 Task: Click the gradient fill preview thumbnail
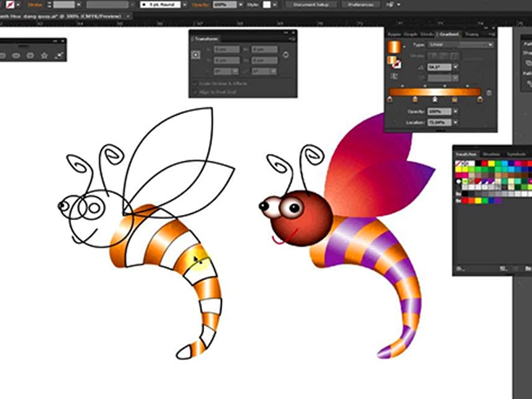pos(394,47)
